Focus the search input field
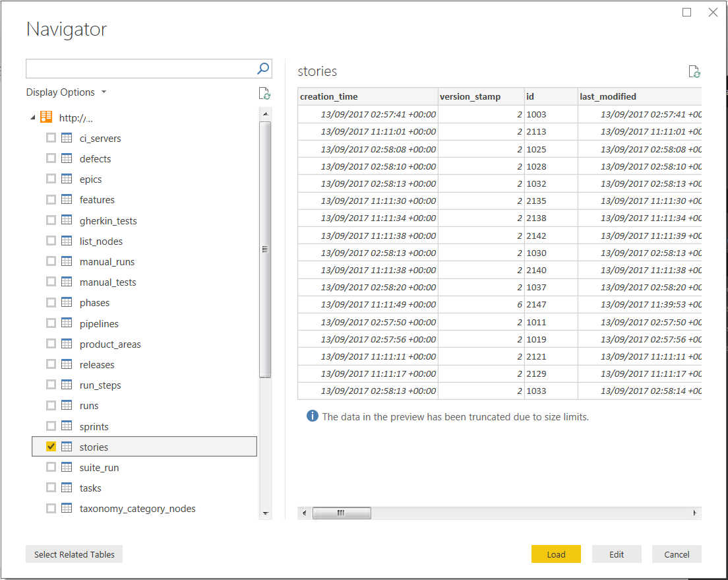Screen dimensions: 728x580 (x=140, y=69)
